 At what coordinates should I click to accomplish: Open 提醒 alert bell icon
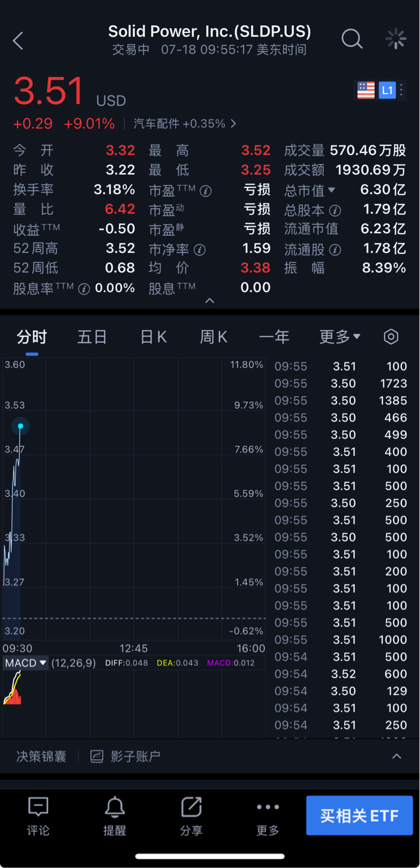pos(115,807)
